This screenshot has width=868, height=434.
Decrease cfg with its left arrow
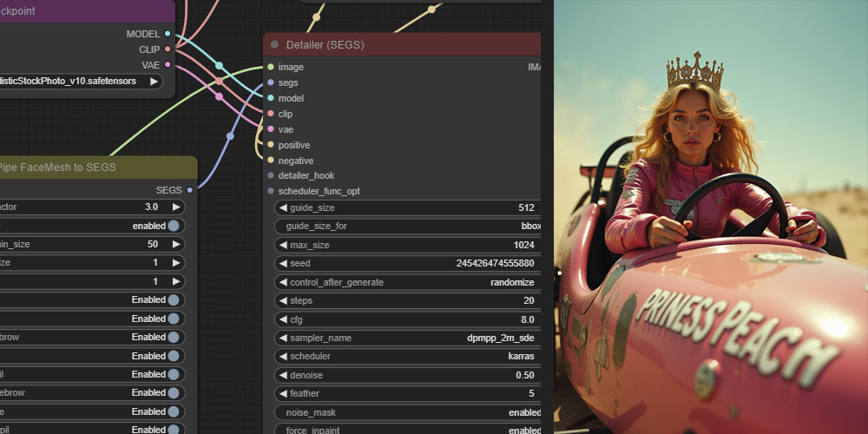click(x=283, y=319)
